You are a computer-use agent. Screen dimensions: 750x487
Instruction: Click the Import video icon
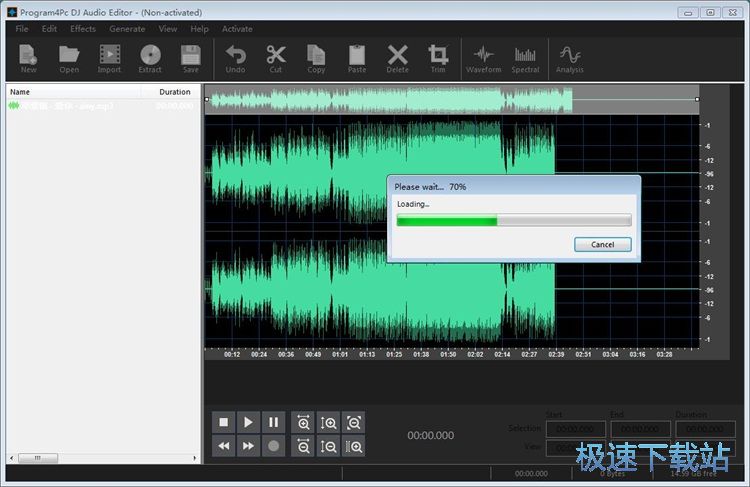coord(109,58)
